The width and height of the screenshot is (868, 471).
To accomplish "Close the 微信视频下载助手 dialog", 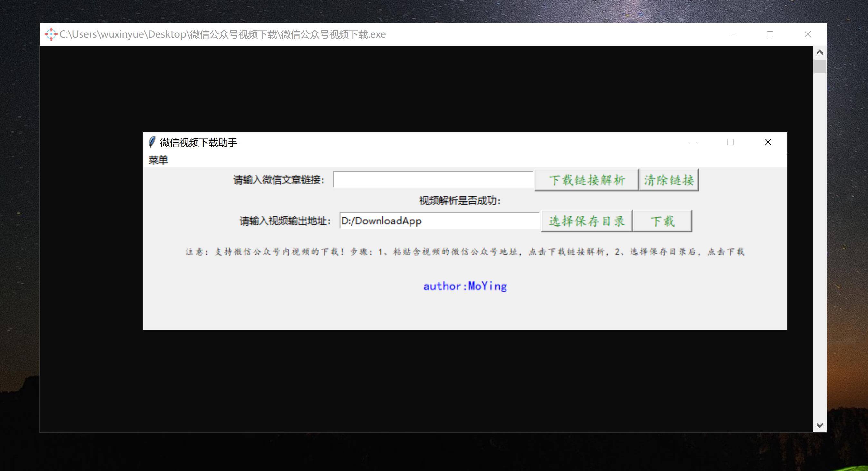I will (x=768, y=142).
